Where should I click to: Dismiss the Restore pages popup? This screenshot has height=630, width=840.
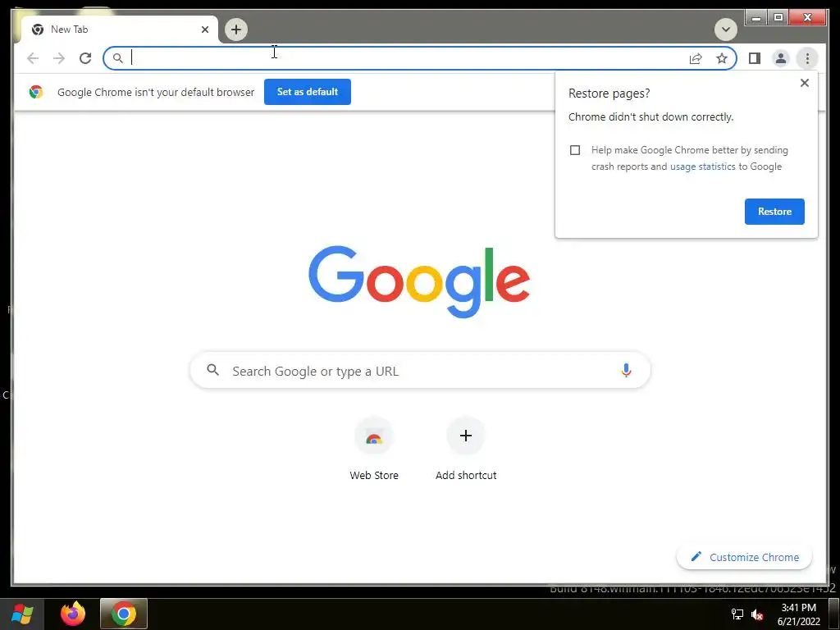click(804, 83)
